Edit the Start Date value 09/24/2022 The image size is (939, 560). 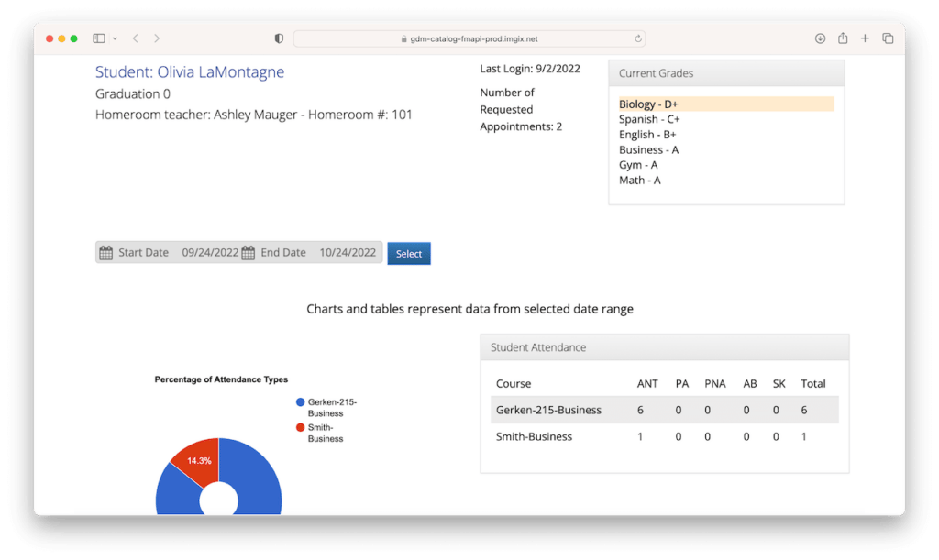[x=210, y=252]
